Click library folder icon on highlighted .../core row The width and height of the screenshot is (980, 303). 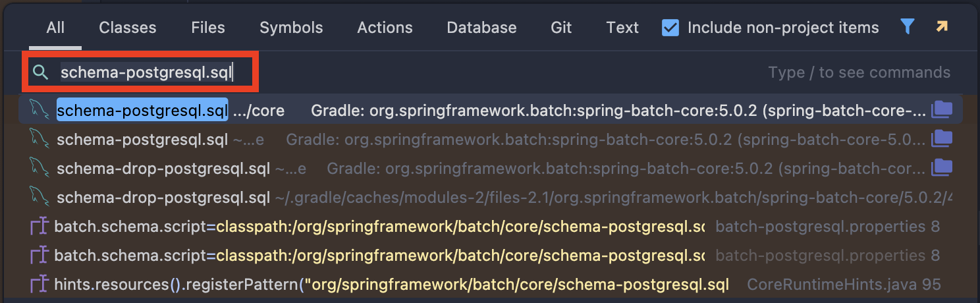(x=942, y=109)
